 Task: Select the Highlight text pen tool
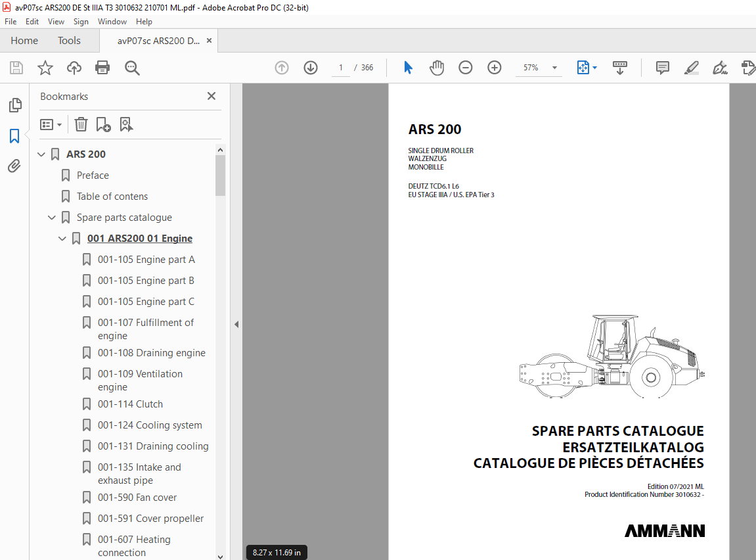pyautogui.click(x=692, y=68)
